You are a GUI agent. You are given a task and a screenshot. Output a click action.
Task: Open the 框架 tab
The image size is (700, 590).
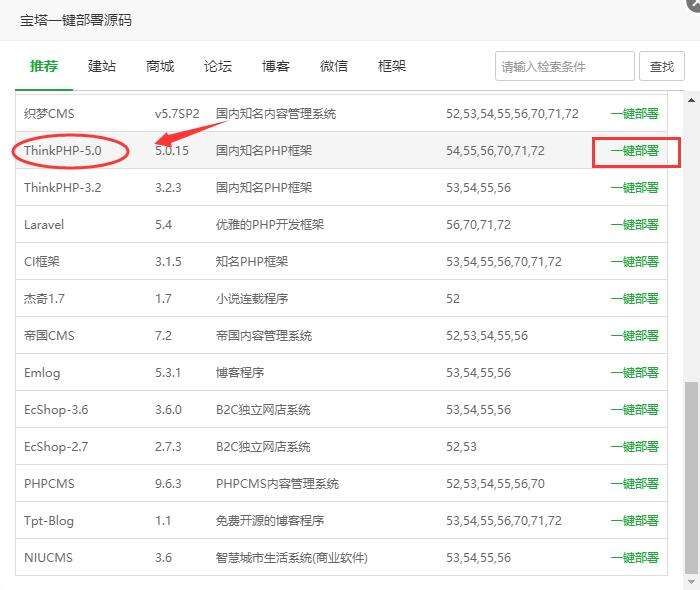point(392,66)
